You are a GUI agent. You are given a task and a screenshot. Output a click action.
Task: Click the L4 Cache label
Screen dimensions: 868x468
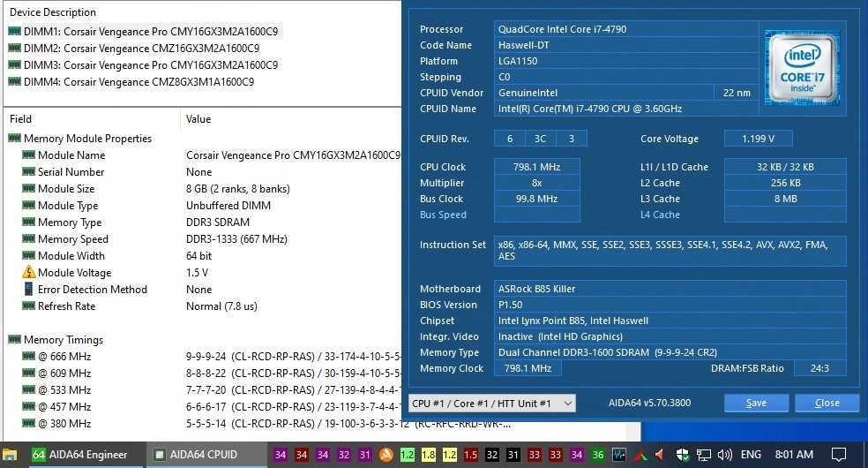(660, 215)
